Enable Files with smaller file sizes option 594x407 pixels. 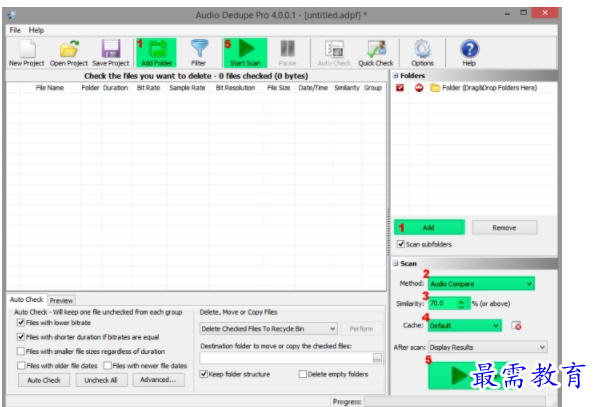click(x=21, y=351)
